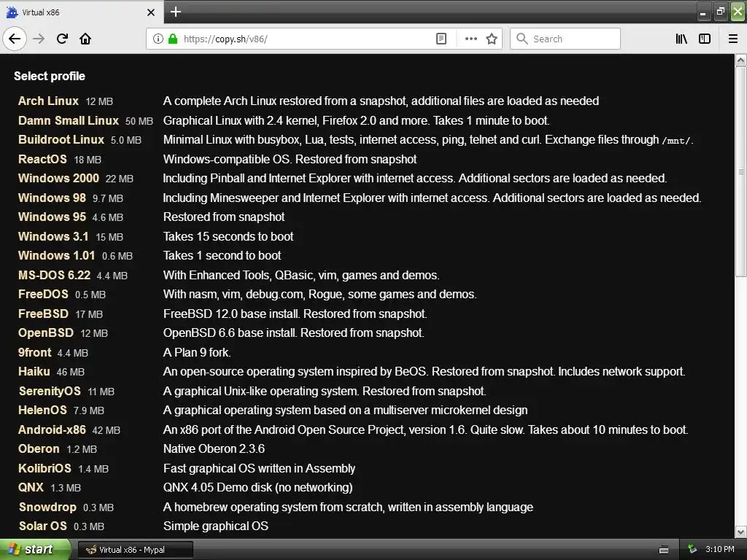Choose the Snowdrop profile
The width and height of the screenshot is (747, 560).
[x=47, y=507]
